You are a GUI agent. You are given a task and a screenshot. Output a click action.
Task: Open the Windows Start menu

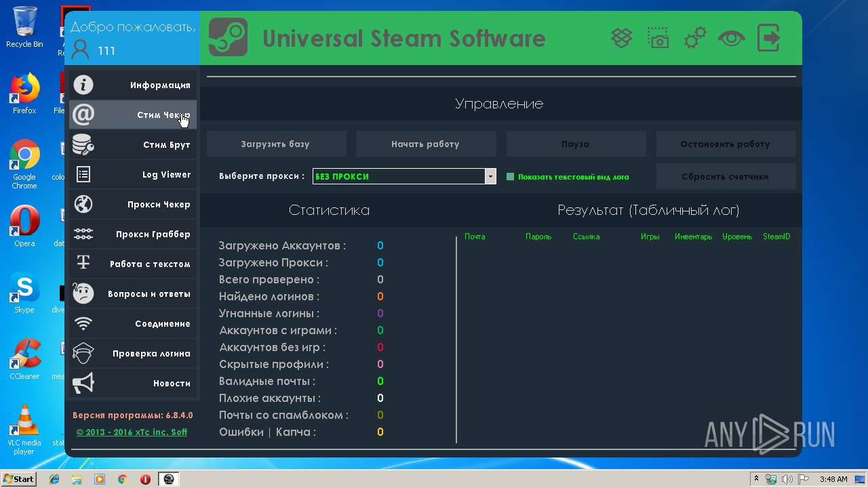point(19,479)
